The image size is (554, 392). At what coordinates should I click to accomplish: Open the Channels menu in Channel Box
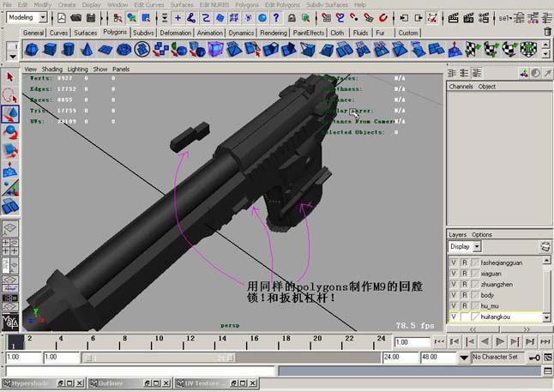[x=461, y=87]
